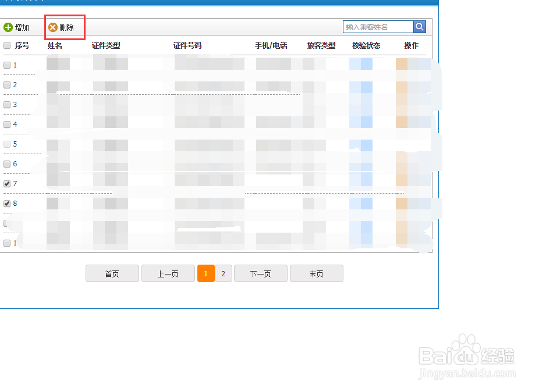Check the checkbox for passenger row 2
This screenshot has height=392, width=546.
(7, 85)
